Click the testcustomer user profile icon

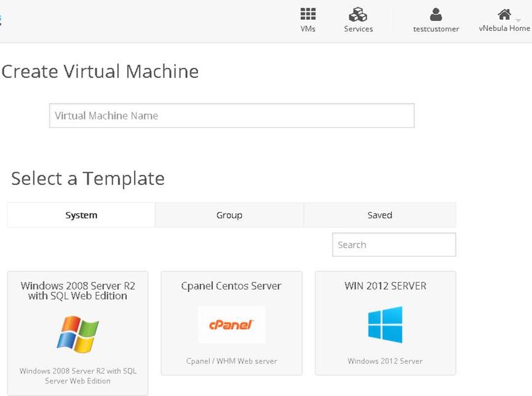(436, 14)
